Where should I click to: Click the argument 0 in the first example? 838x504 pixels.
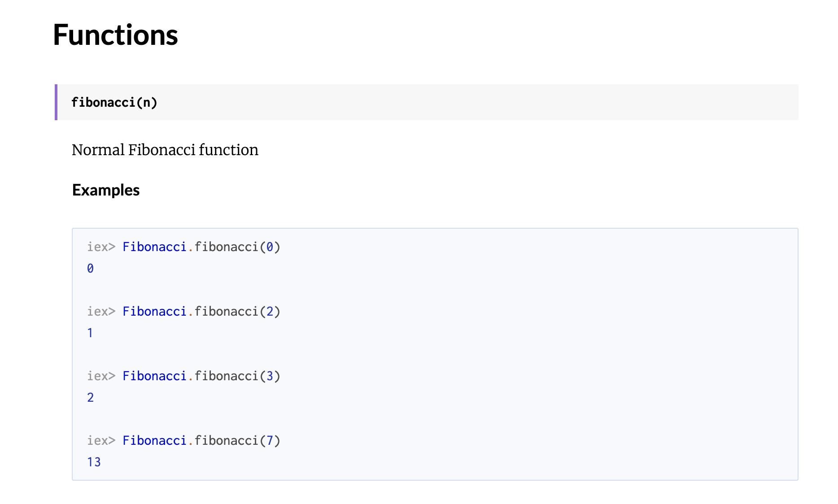point(270,247)
